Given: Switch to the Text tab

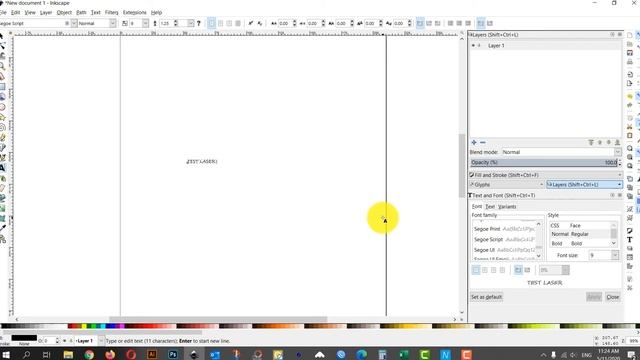Looking at the screenshot, I should (490, 207).
